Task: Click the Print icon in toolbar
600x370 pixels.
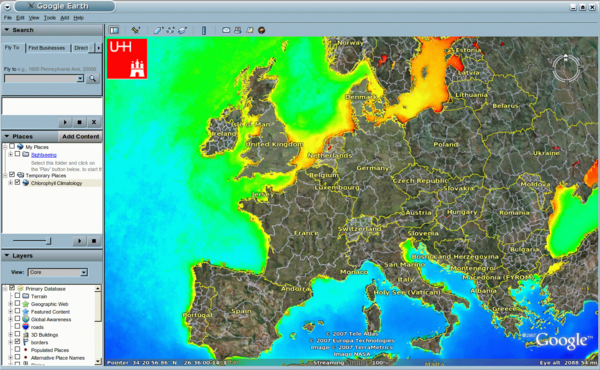Action: coord(238,30)
